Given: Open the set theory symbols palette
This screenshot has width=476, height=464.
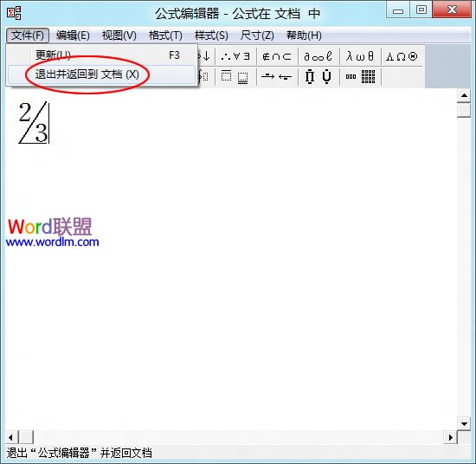Looking at the screenshot, I should tap(277, 56).
